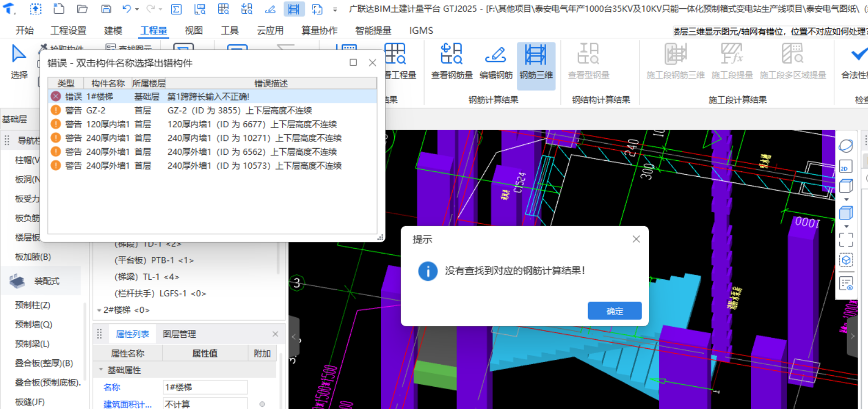This screenshot has width=868, height=409.
Task: Switch to 2D view with the 2D icon
Action: pyautogui.click(x=846, y=166)
